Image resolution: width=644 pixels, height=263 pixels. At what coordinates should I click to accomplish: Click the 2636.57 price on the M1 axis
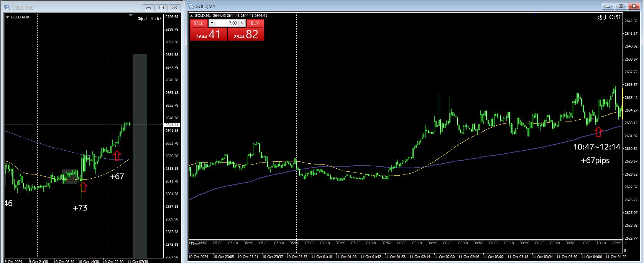click(x=631, y=85)
